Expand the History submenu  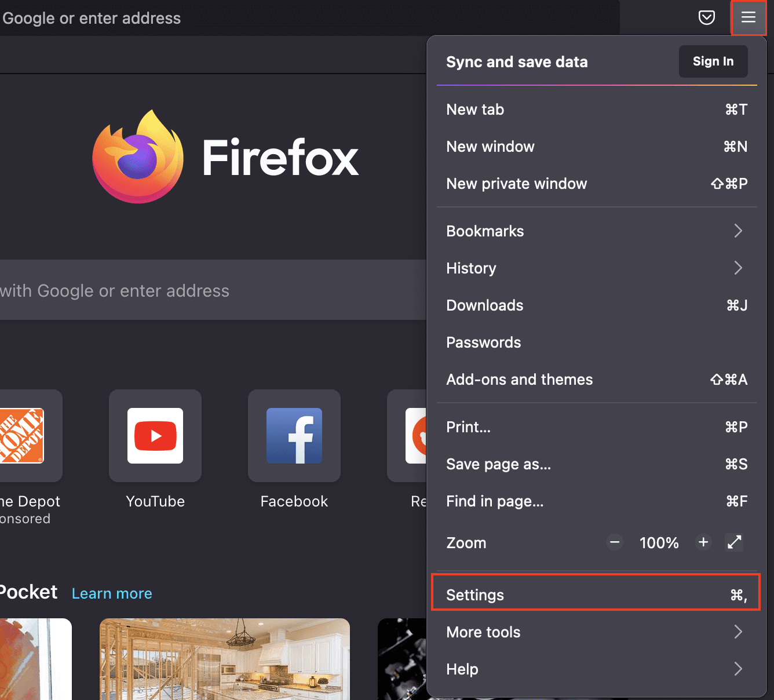coord(596,268)
